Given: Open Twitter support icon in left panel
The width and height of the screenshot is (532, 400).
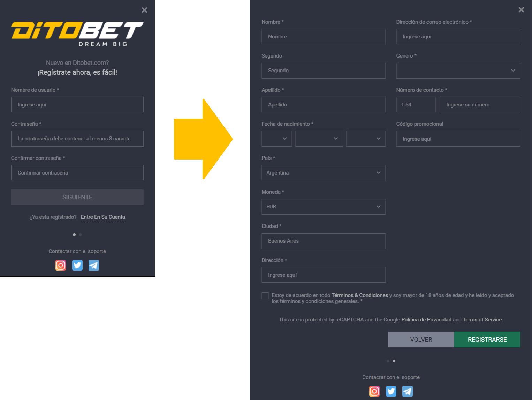Looking at the screenshot, I should pos(77,265).
